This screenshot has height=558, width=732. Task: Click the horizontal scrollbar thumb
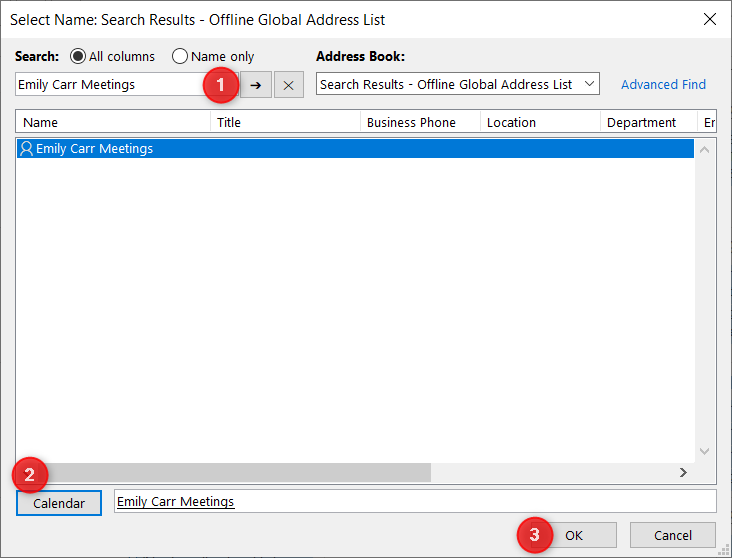point(233,473)
